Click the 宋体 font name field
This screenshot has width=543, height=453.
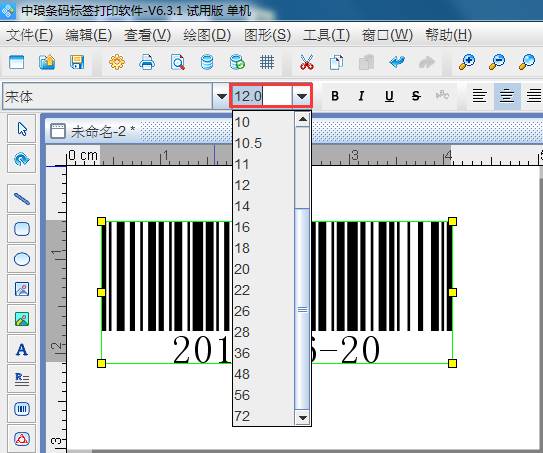tap(108, 96)
